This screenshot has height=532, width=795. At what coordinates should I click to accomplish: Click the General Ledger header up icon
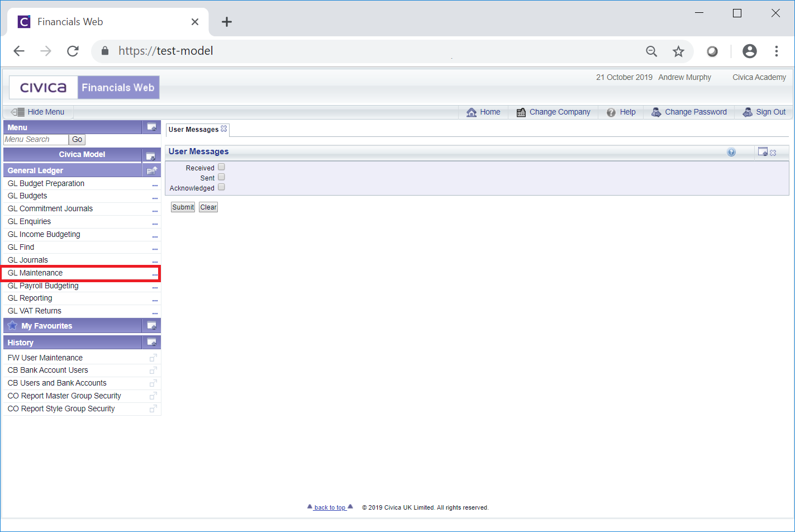pyautogui.click(x=151, y=170)
